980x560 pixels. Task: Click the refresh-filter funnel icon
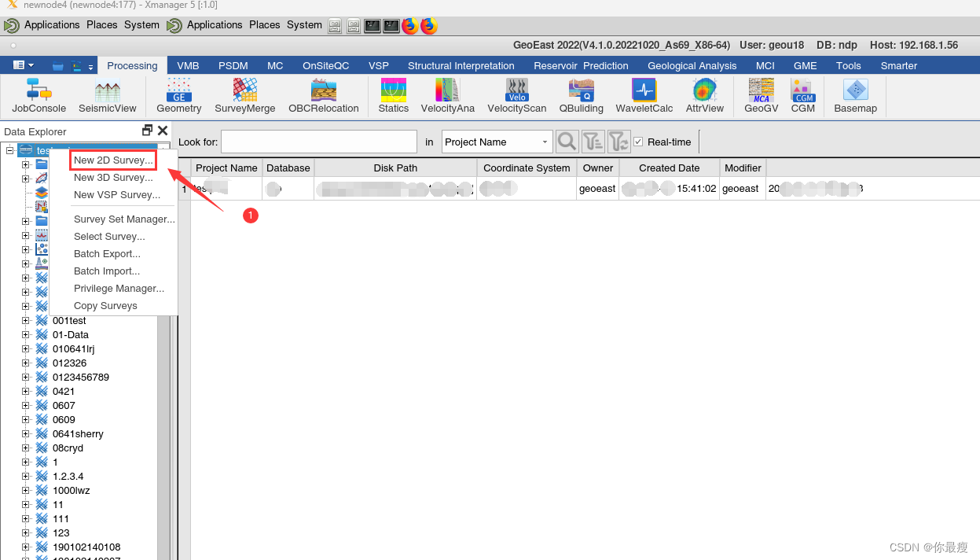pos(619,142)
